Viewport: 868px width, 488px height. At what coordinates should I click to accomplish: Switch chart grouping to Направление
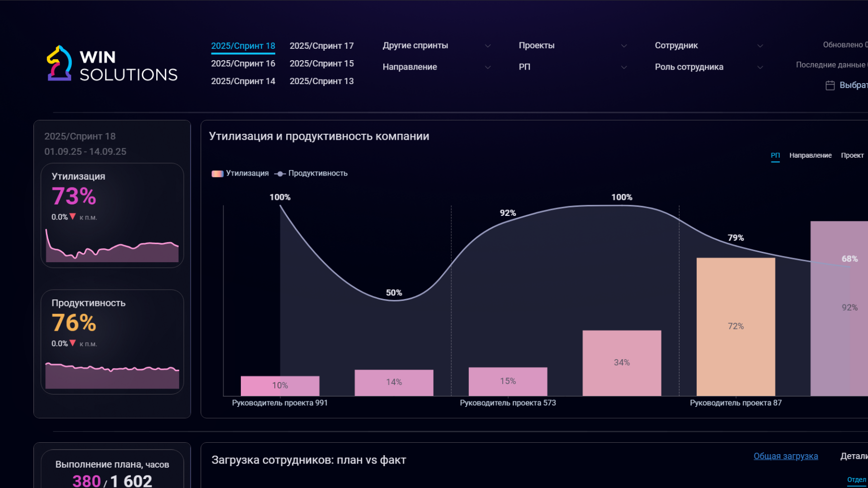tap(810, 156)
